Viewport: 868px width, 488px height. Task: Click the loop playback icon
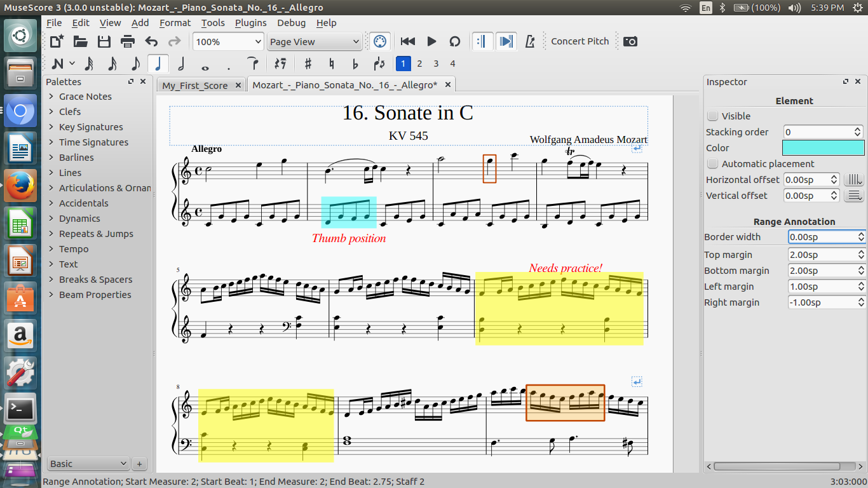[455, 41]
